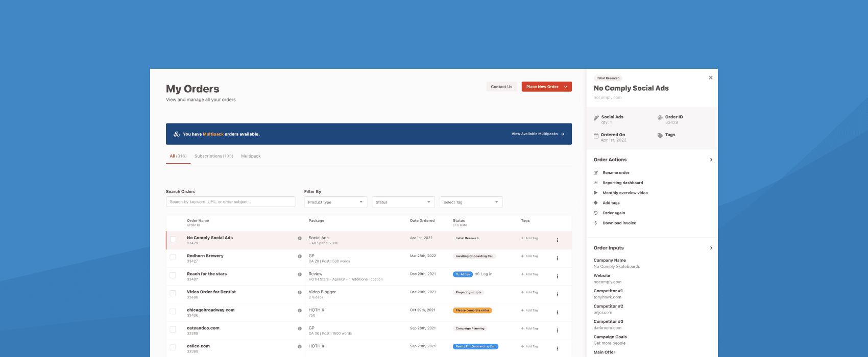Click the Preparing scripts status badge
The height and width of the screenshot is (357, 868).
click(468, 292)
